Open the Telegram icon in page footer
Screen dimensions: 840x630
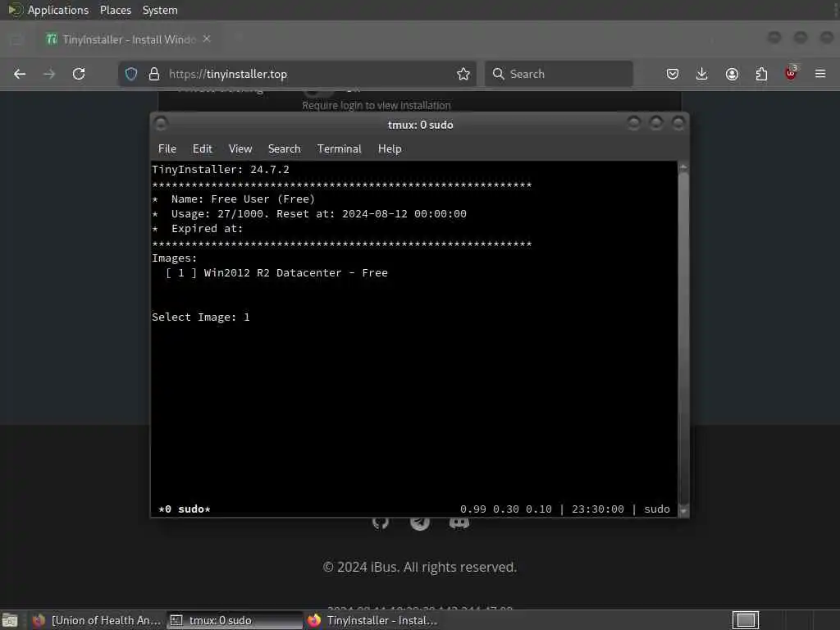pos(420,523)
